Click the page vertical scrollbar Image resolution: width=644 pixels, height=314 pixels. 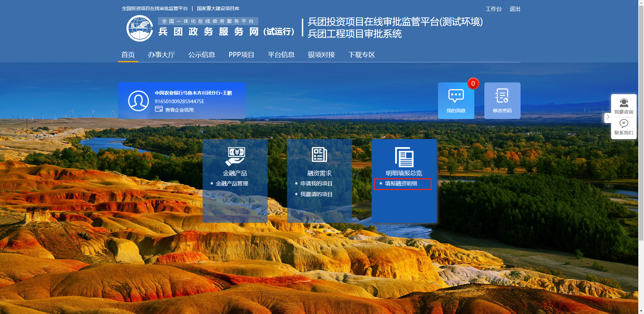click(641, 134)
